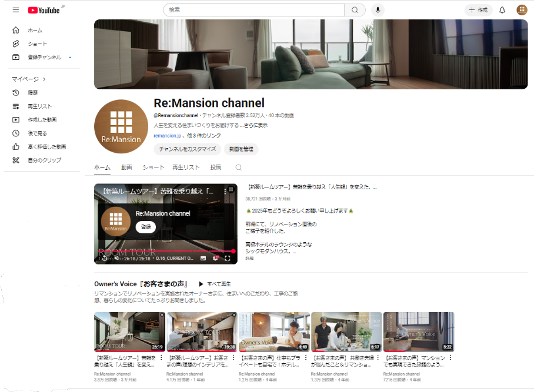Viewport: 534px width, 392px height.
Task: Select the channel ホーム tab
Action: point(102,167)
